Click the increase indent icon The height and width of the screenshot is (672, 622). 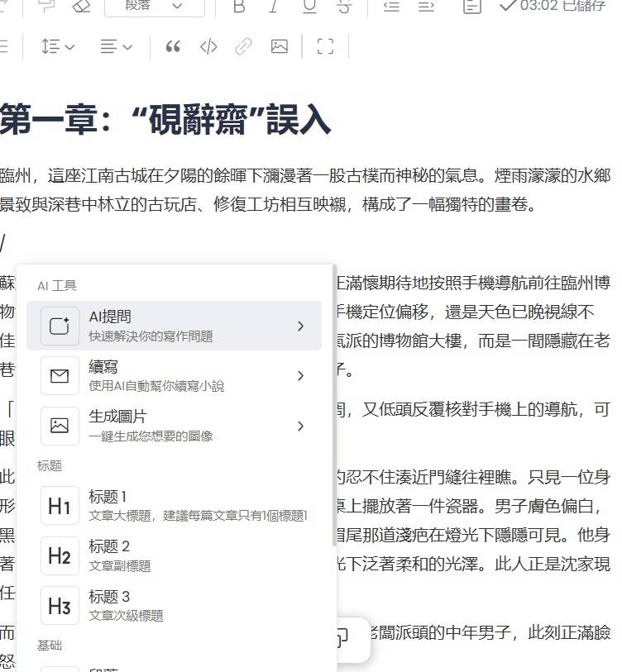point(426,6)
